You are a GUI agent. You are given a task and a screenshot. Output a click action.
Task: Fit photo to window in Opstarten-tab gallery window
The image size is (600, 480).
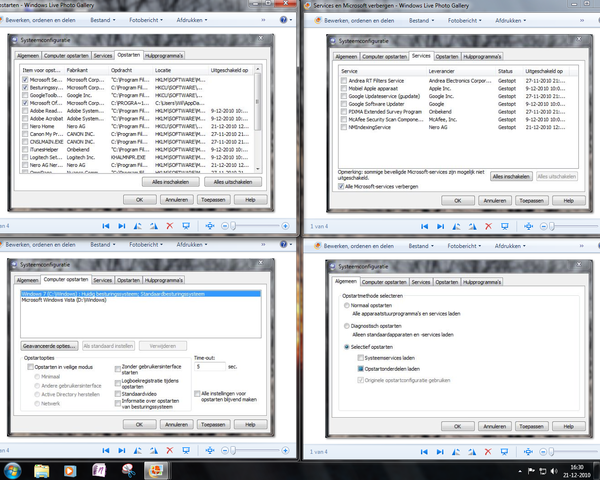coord(210,226)
